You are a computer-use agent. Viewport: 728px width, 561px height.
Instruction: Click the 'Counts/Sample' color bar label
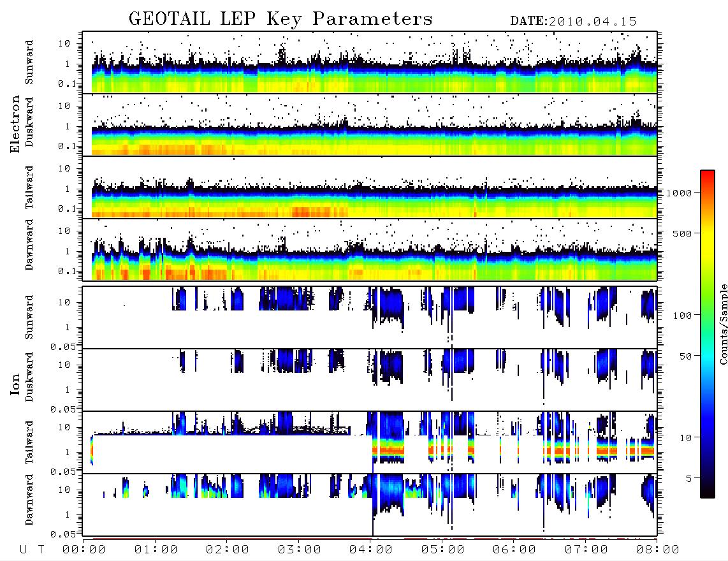coord(723,324)
